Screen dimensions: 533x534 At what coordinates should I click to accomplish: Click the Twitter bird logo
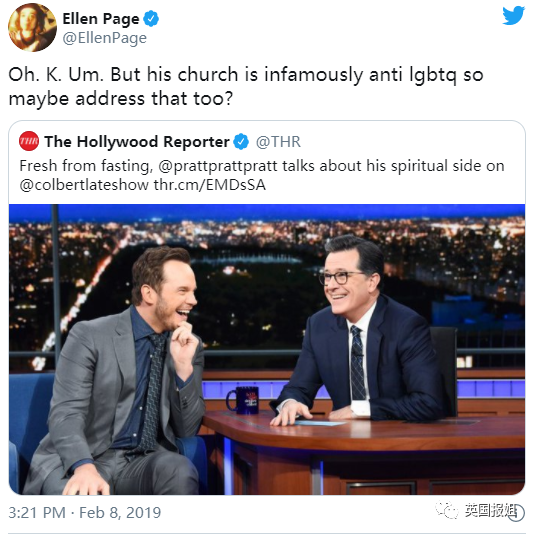point(513,16)
